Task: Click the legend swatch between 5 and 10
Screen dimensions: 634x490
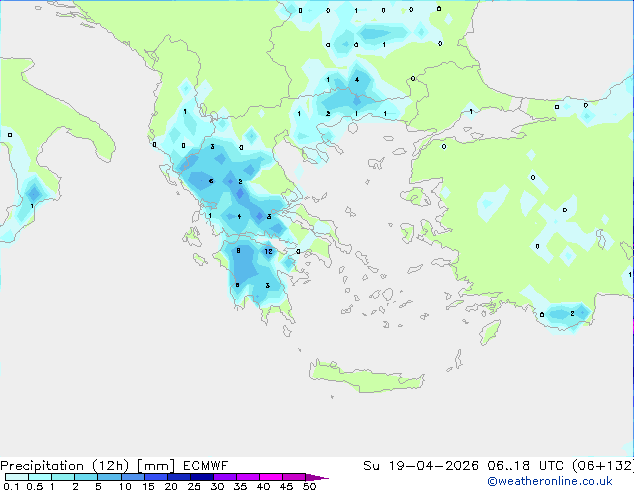Action: (109, 477)
